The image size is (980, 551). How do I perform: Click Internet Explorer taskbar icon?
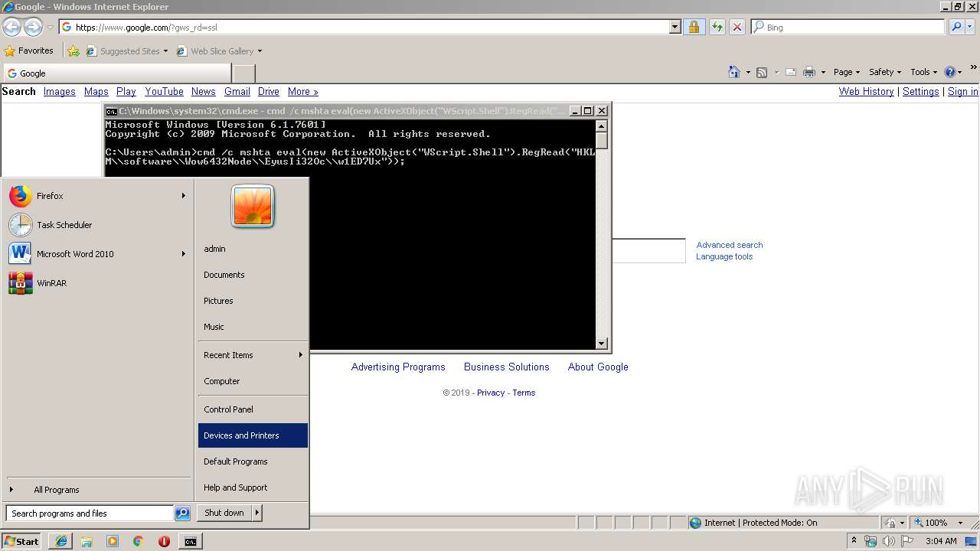60,541
